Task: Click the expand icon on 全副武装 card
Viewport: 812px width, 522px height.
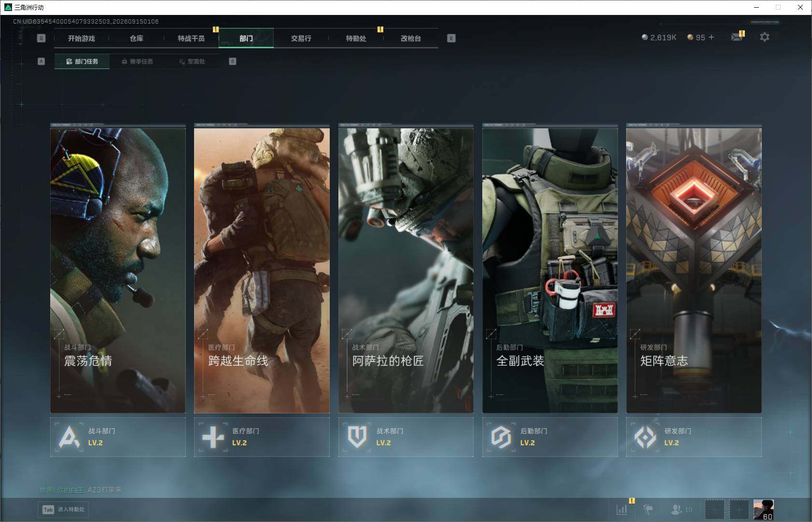Action: tap(491, 333)
